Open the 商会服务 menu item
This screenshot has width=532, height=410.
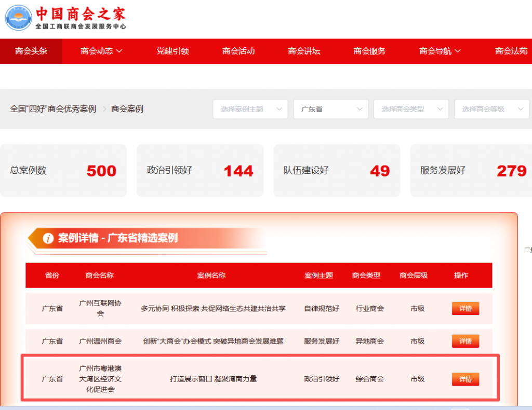(369, 51)
